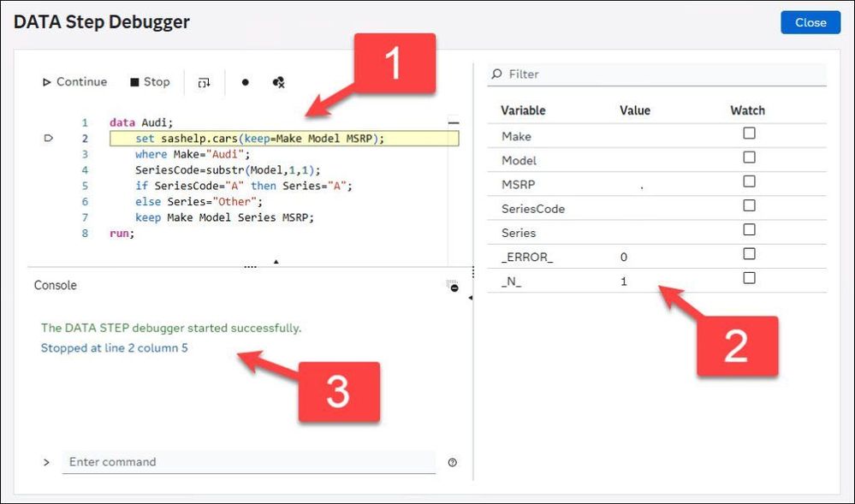Stop the debugger session

tap(150, 82)
